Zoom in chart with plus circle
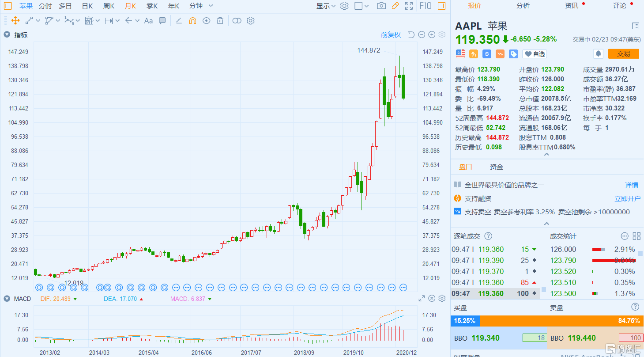 click(432, 35)
